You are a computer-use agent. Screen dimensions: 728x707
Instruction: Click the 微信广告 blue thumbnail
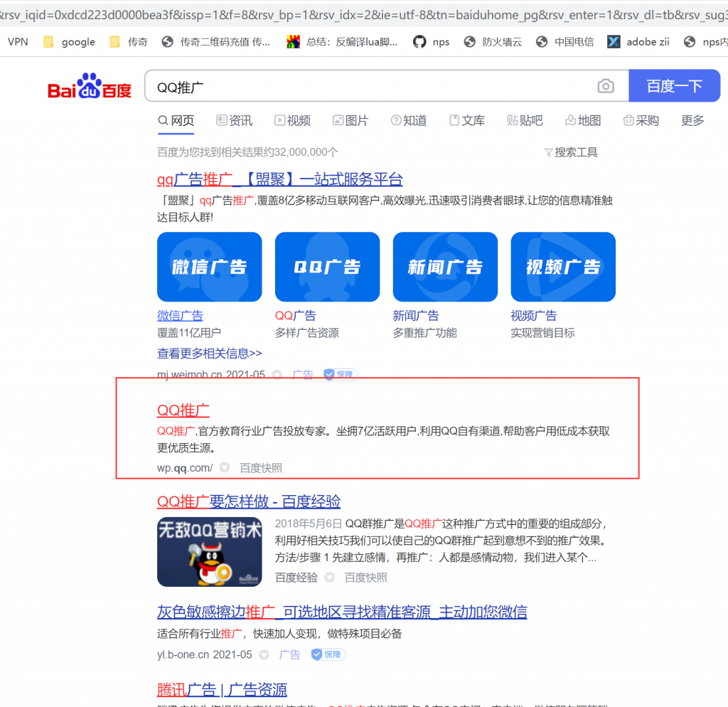pyautogui.click(x=210, y=267)
